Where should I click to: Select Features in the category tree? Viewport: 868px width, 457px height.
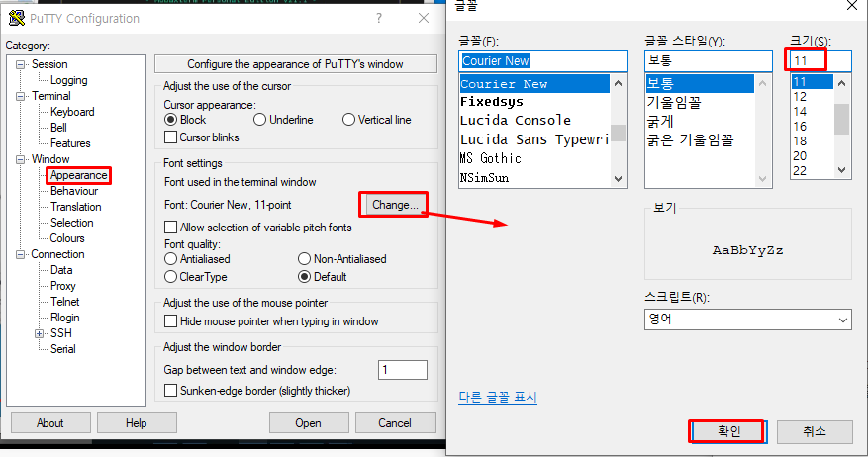point(70,143)
